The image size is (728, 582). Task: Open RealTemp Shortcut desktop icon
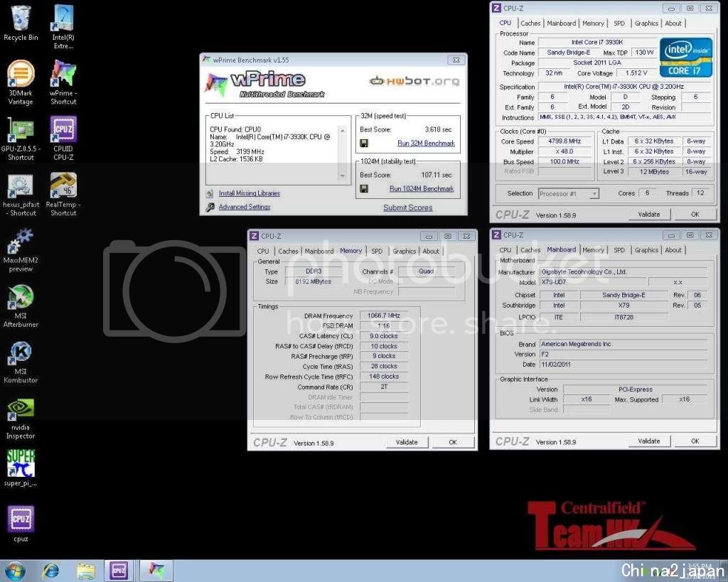tap(63, 195)
